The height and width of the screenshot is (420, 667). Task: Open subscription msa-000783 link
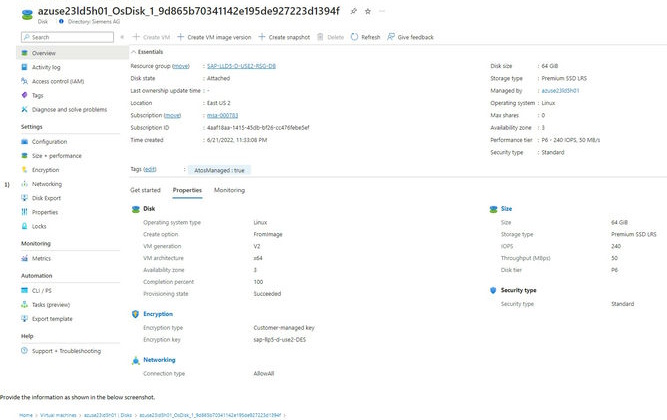pos(222,115)
